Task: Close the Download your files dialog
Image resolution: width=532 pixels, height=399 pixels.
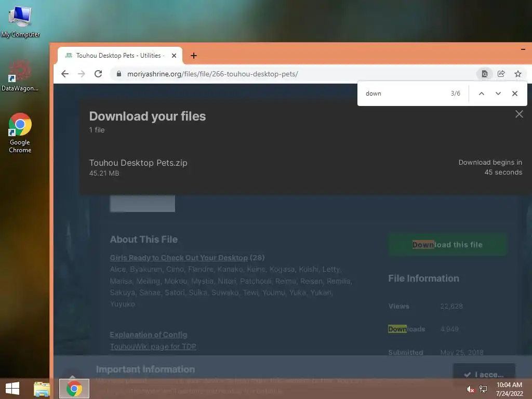Action: (x=519, y=114)
